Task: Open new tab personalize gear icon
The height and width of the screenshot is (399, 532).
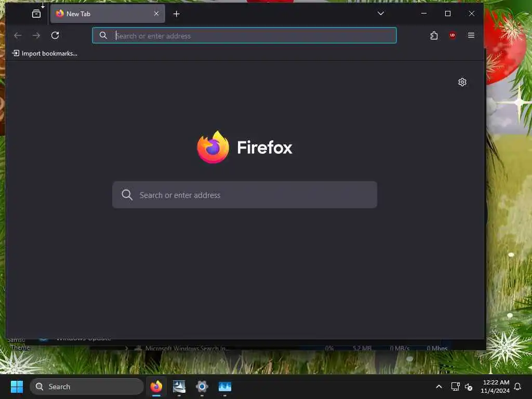Action: point(462,82)
